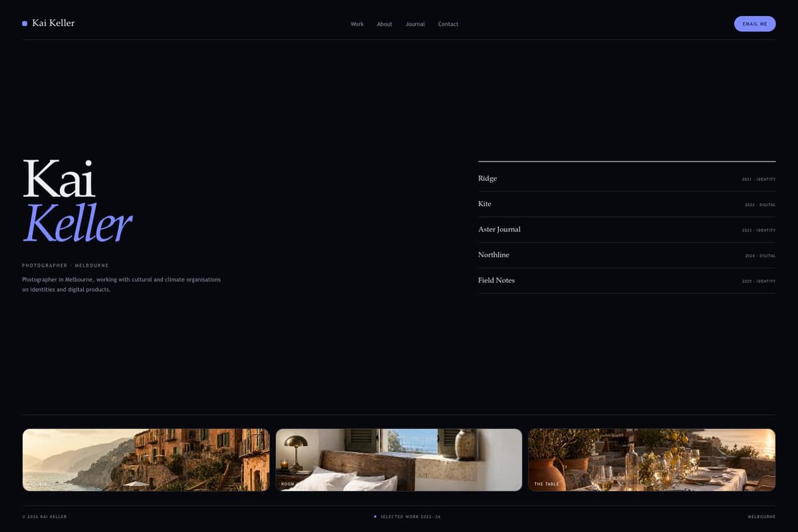Click the "© 2026 Kai Keller" footer text
Viewport: 798px width, 532px height.
(45, 517)
